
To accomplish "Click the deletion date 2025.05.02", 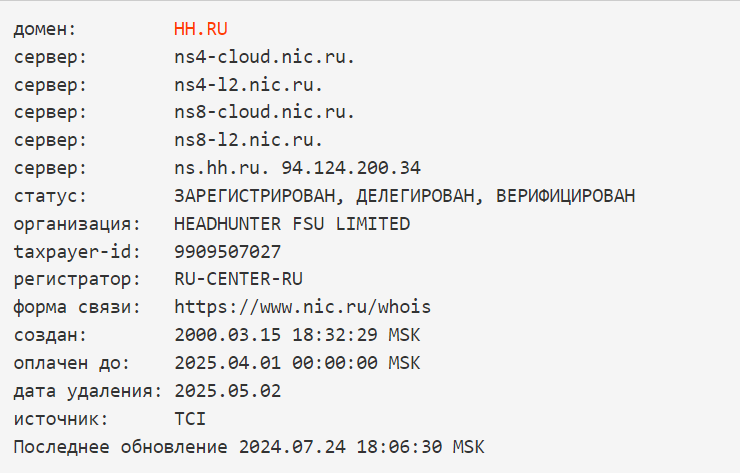I will click(x=227, y=390).
